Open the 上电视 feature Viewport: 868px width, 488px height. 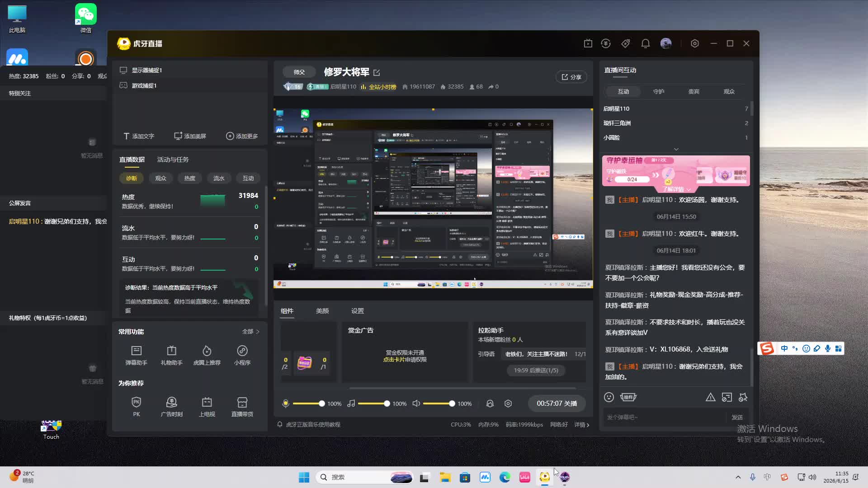coord(207,407)
